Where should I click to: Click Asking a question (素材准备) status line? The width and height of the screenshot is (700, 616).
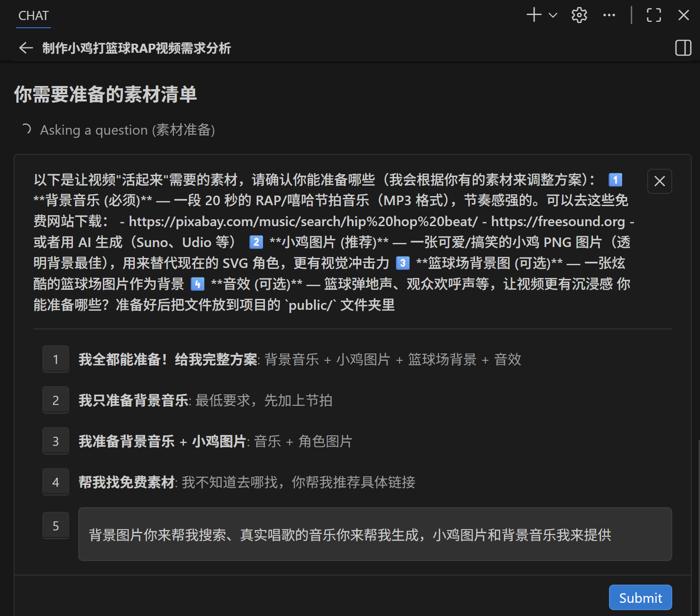click(127, 130)
